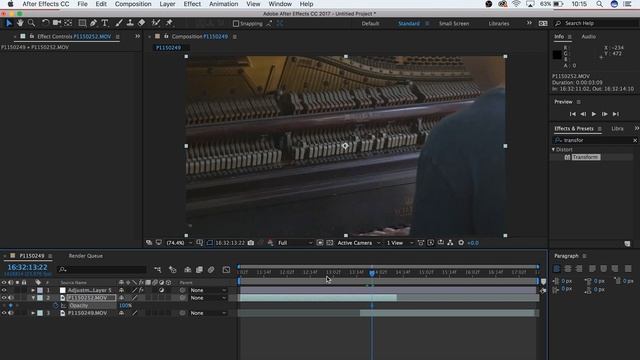Select the Type tool
Viewport: 640px width, 360px height.
tap(105, 23)
